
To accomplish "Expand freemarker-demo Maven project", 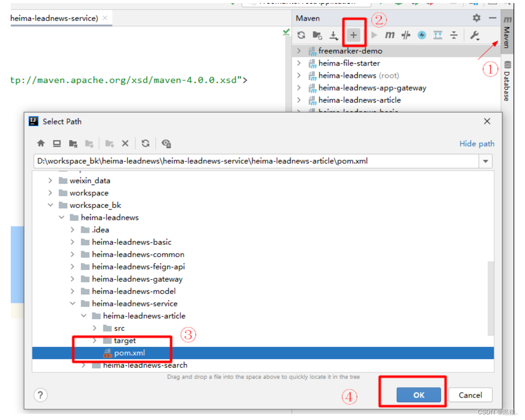I will coord(299,51).
